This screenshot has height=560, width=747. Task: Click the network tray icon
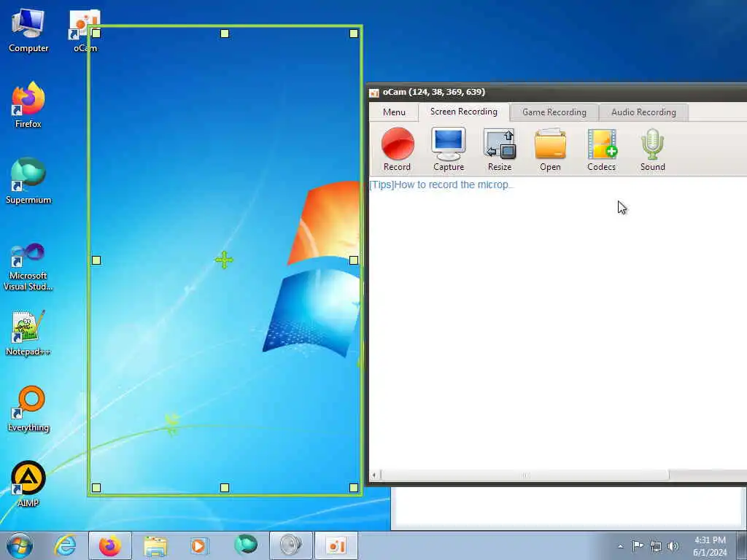pos(656,546)
